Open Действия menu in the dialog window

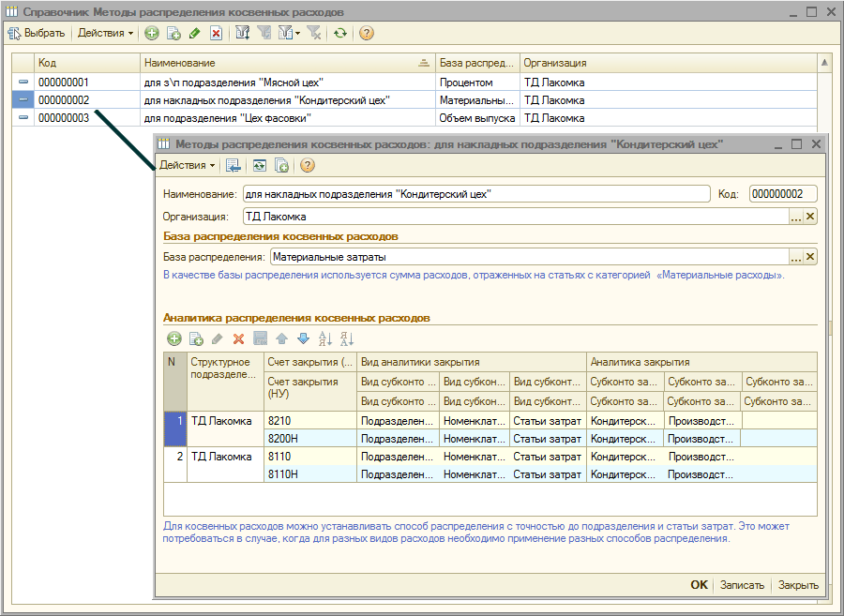[x=187, y=166]
